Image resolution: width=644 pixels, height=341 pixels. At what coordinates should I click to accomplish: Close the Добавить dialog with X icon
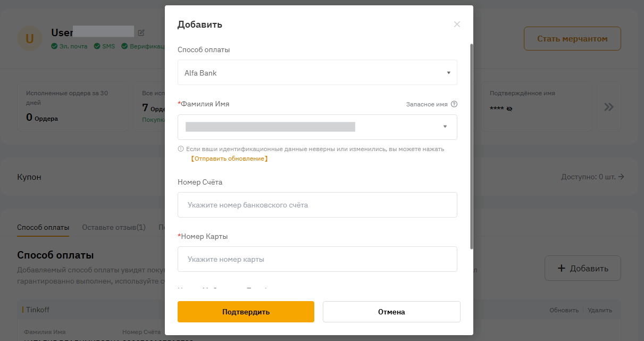[x=457, y=24]
